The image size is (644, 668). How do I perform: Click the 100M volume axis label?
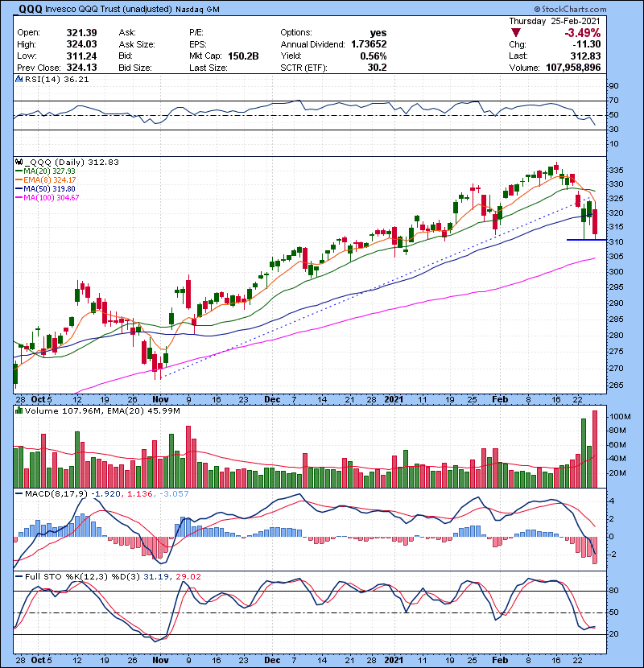[620, 417]
